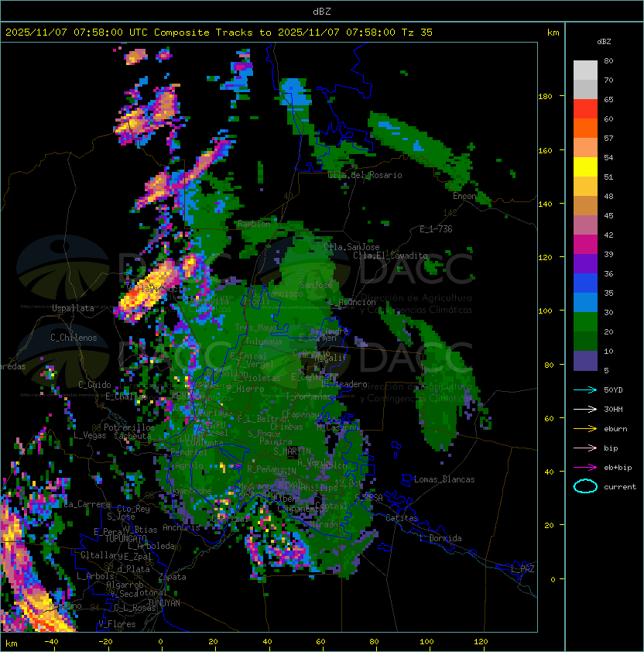This screenshot has height=652, width=644.
Task: Click the 'S_MARTIN' map label
Action: point(293,451)
